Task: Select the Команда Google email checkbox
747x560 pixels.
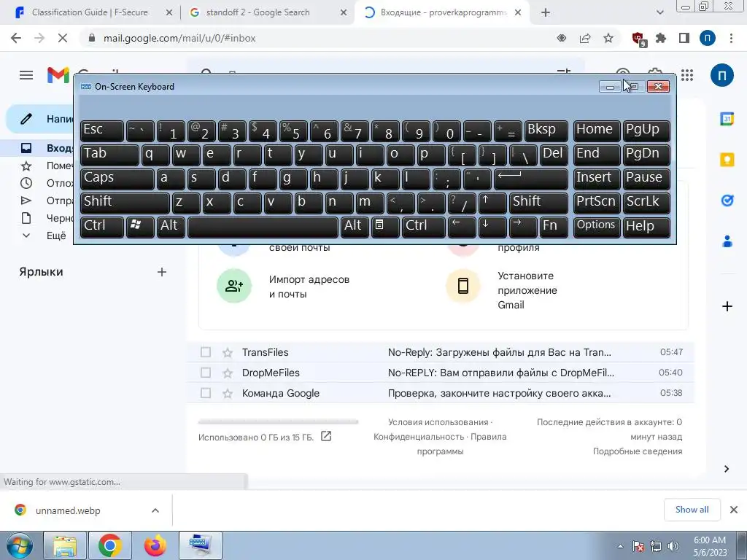Action: click(205, 393)
